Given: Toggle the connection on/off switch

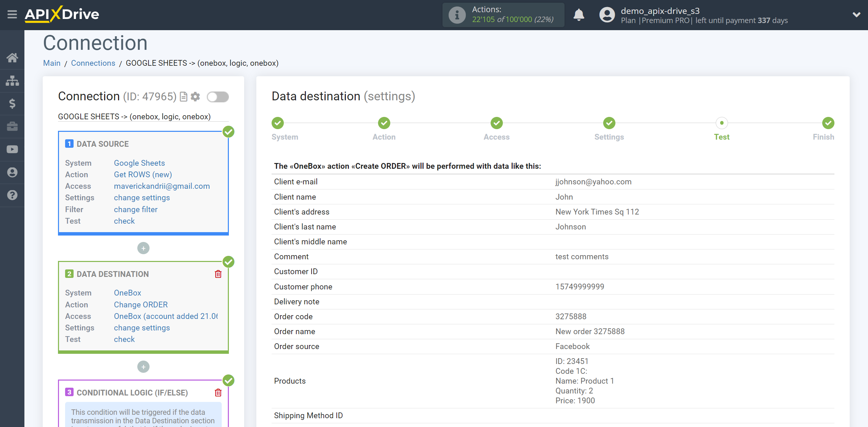Looking at the screenshot, I should pos(218,97).
